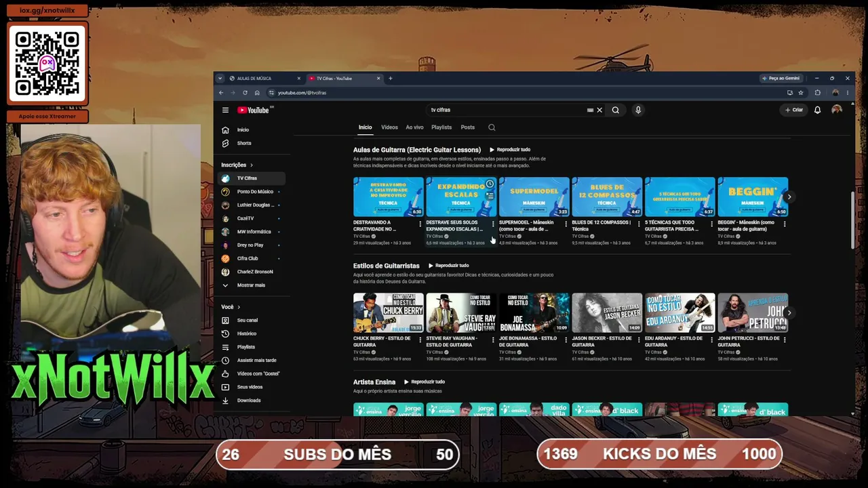Open the SUPERMODEL Måneskin video thumbnail
The image size is (868, 488).
point(534,197)
